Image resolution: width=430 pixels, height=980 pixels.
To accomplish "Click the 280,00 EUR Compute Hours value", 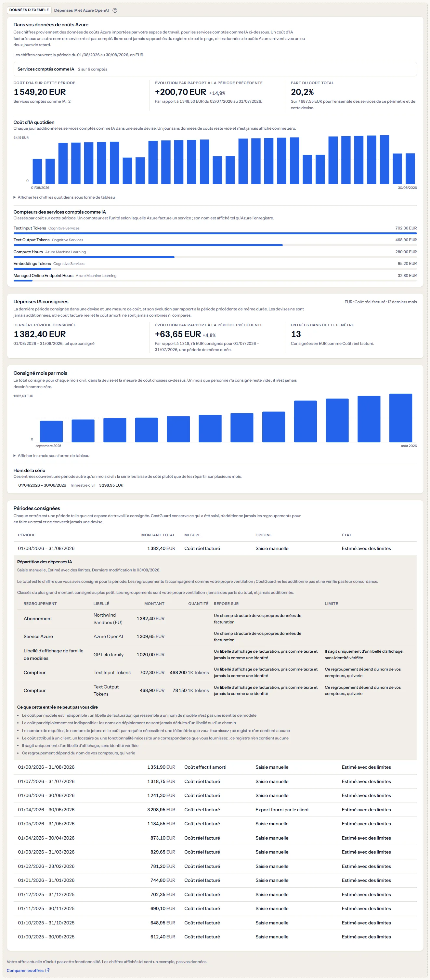I will tap(406, 252).
